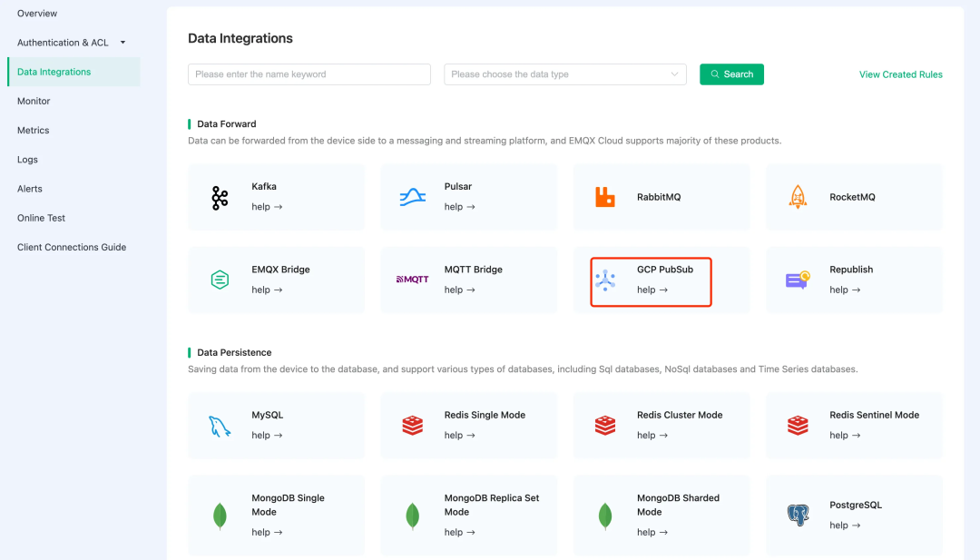Open the RabbitMQ icon tile
This screenshot has width=980, height=560.
coord(605,197)
